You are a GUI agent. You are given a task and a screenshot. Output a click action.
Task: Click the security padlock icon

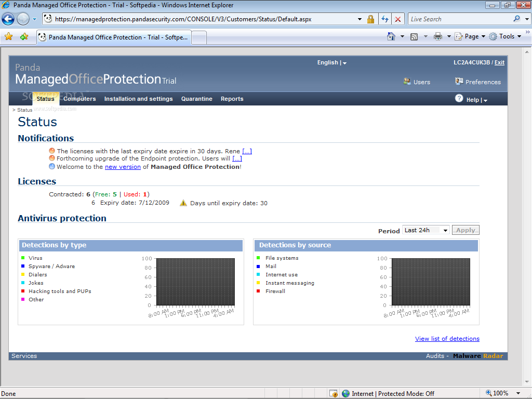(370, 19)
